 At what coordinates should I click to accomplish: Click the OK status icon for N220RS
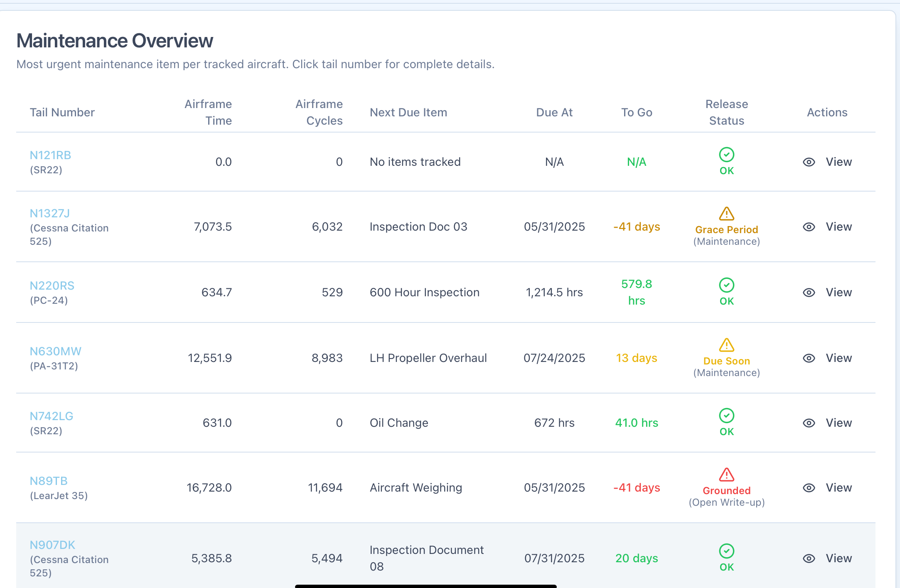pyautogui.click(x=726, y=285)
